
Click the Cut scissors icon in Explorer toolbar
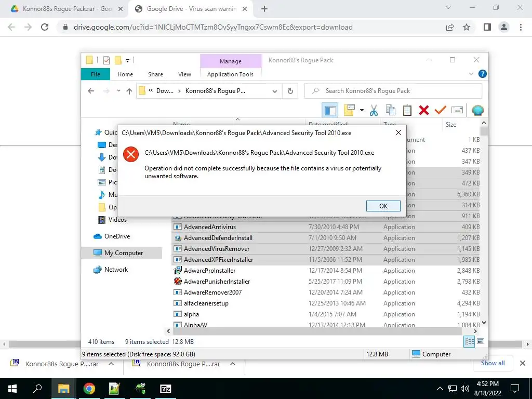[x=374, y=110]
